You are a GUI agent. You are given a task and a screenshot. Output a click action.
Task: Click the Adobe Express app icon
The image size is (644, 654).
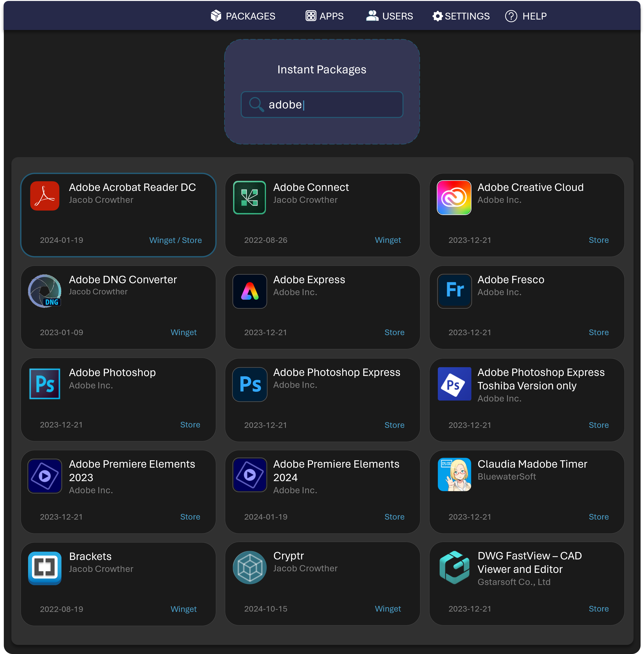(250, 291)
